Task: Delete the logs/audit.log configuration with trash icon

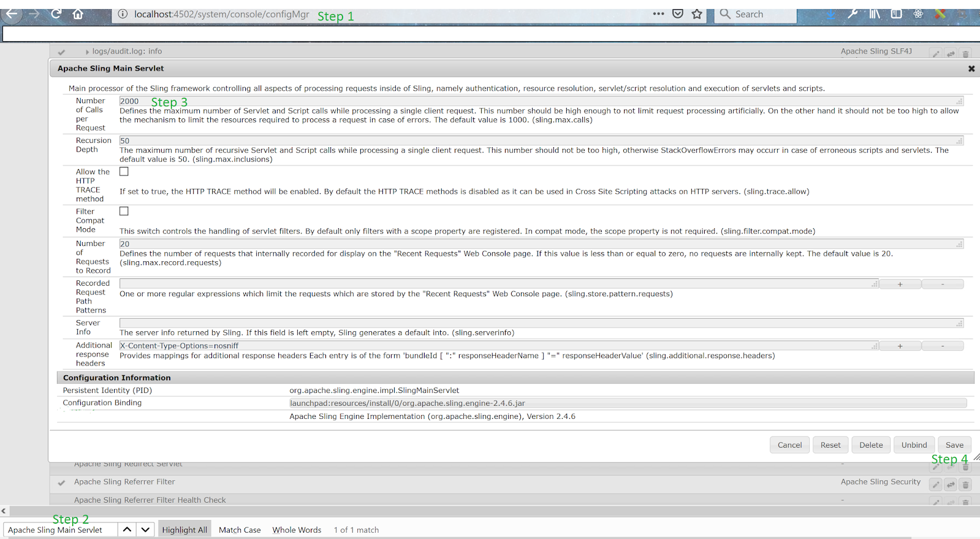Action: click(x=965, y=54)
